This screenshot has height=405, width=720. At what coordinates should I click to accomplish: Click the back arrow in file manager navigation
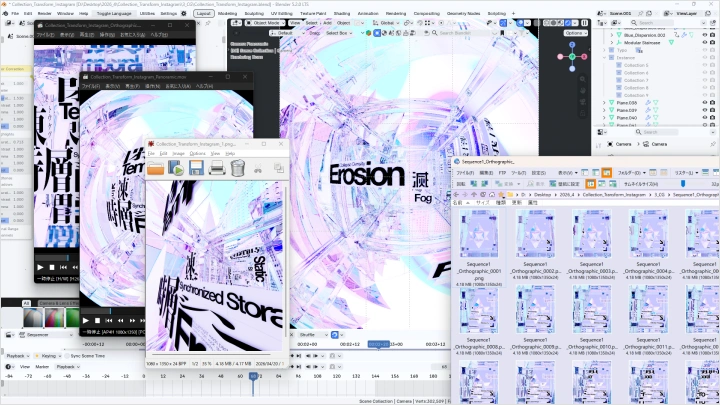tap(456, 195)
